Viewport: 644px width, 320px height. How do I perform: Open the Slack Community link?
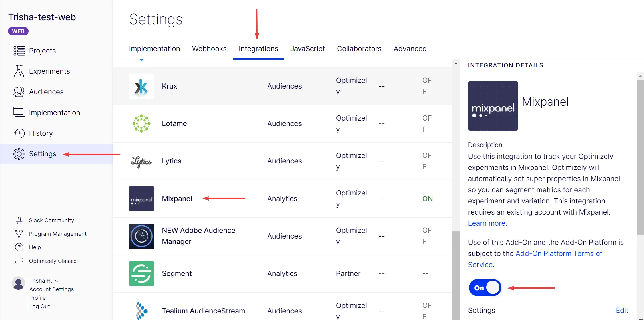click(51, 220)
